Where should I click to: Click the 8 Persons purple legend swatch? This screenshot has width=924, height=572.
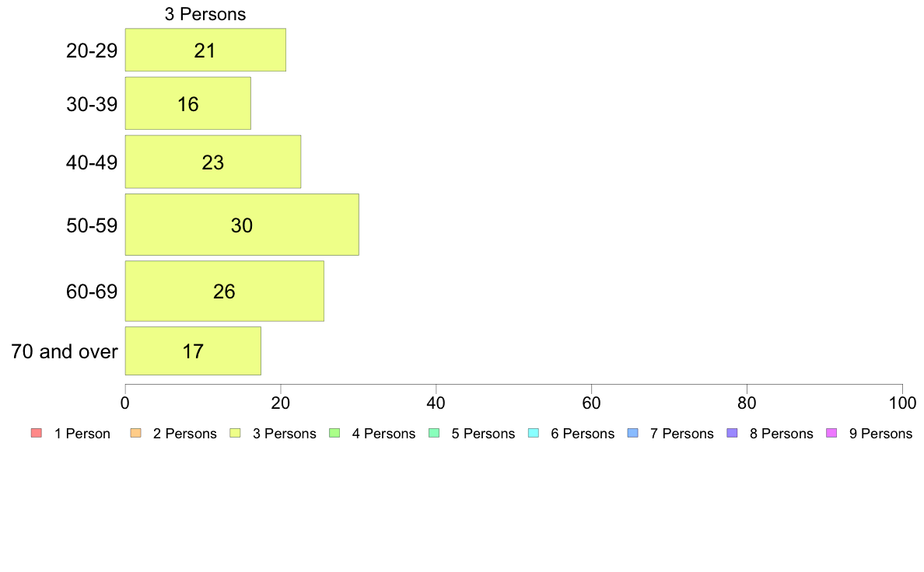tap(733, 433)
